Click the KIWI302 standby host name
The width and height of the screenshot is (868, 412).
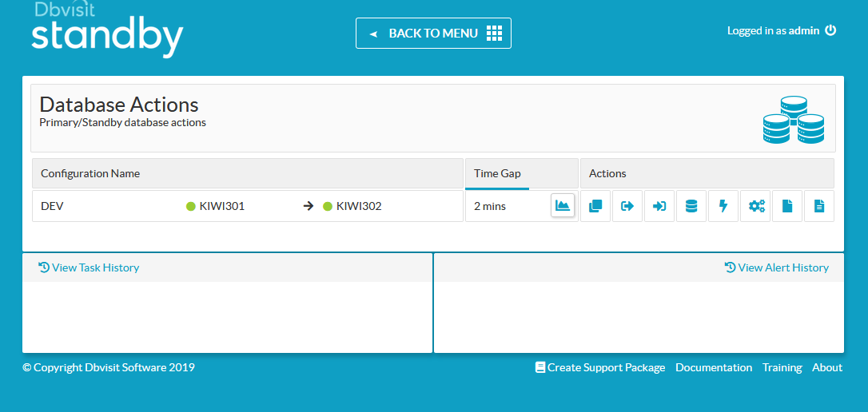pos(359,206)
